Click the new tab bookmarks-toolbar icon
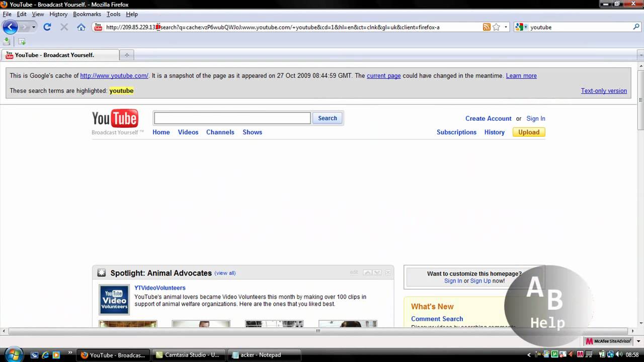 click(x=22, y=41)
